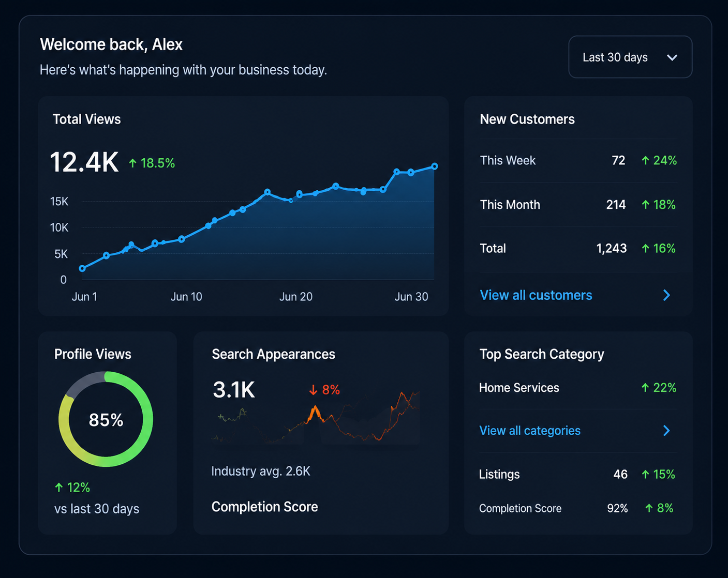Select the Jun 30 data point on the chart
728x578 pixels.
[435, 166]
